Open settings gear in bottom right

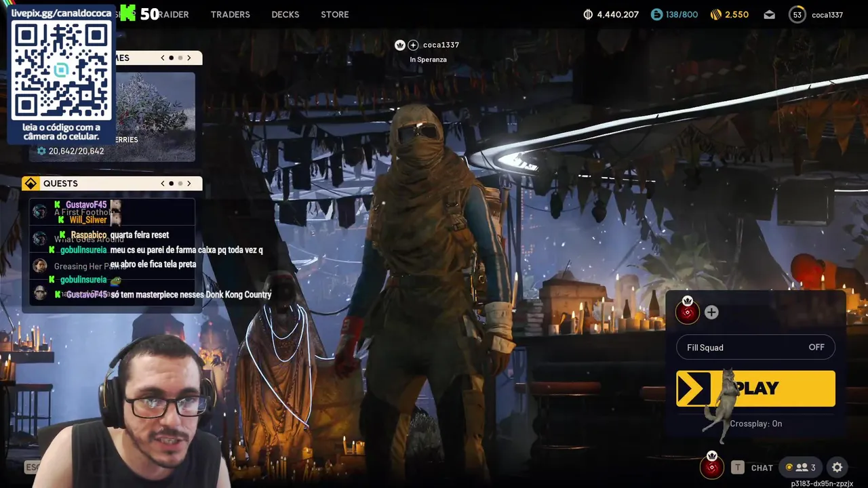pyautogui.click(x=837, y=467)
